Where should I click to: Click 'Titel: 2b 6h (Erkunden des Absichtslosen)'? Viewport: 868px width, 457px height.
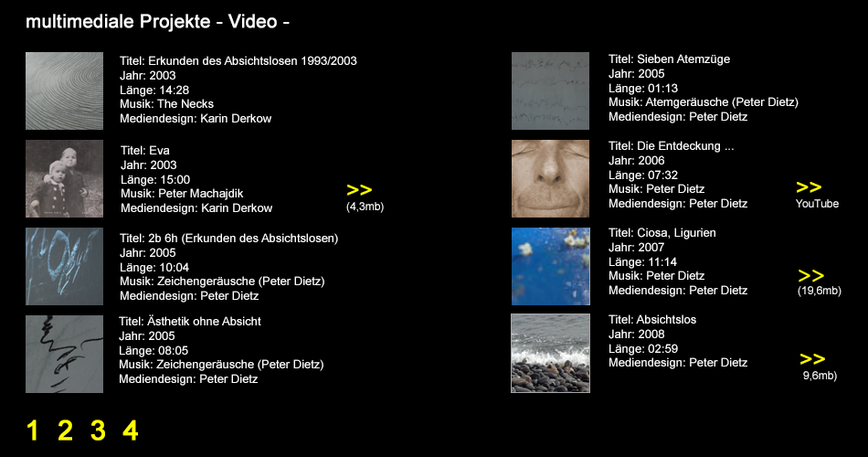228,239
